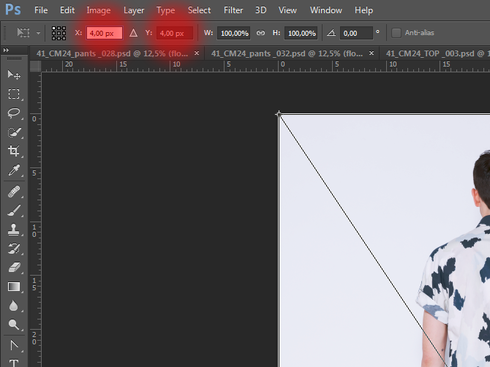This screenshot has height=367, width=490.
Task: Open the Edit menu
Action: tap(67, 10)
